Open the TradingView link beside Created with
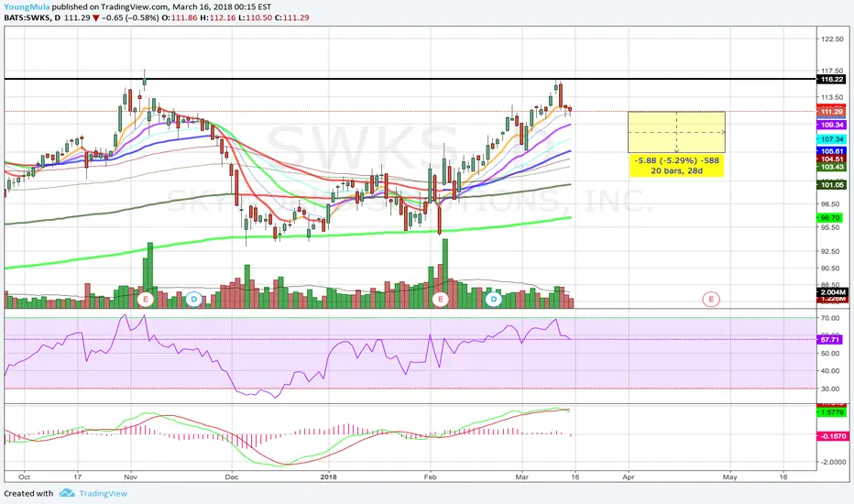This screenshot has width=854, height=504. [x=103, y=494]
